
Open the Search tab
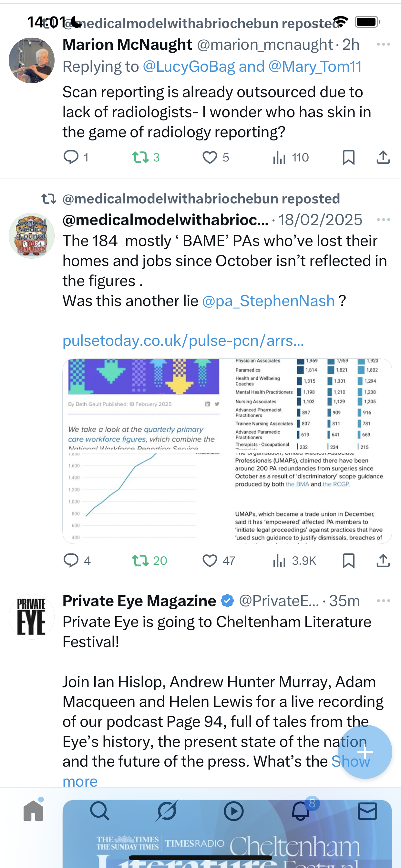point(100,811)
